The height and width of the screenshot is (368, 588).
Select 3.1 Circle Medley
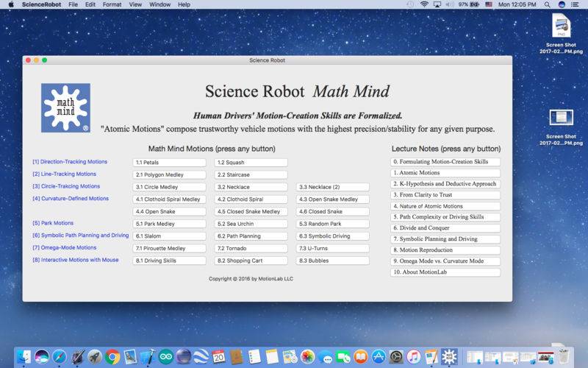click(x=169, y=187)
